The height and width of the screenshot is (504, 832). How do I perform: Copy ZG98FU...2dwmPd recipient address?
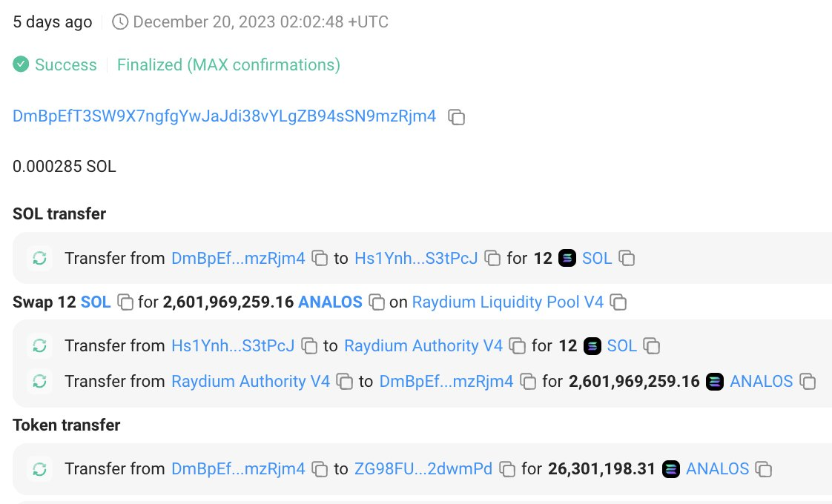click(x=507, y=469)
